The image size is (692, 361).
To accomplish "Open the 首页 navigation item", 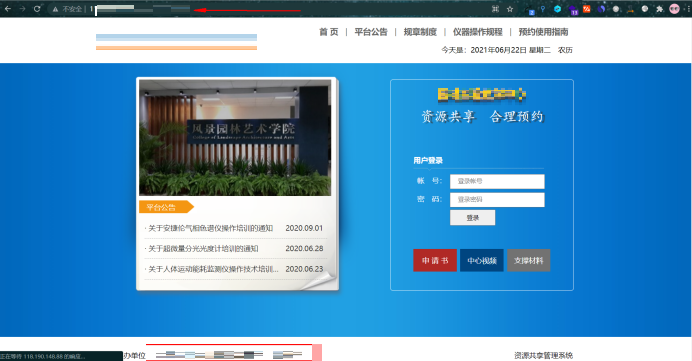I will point(329,32).
